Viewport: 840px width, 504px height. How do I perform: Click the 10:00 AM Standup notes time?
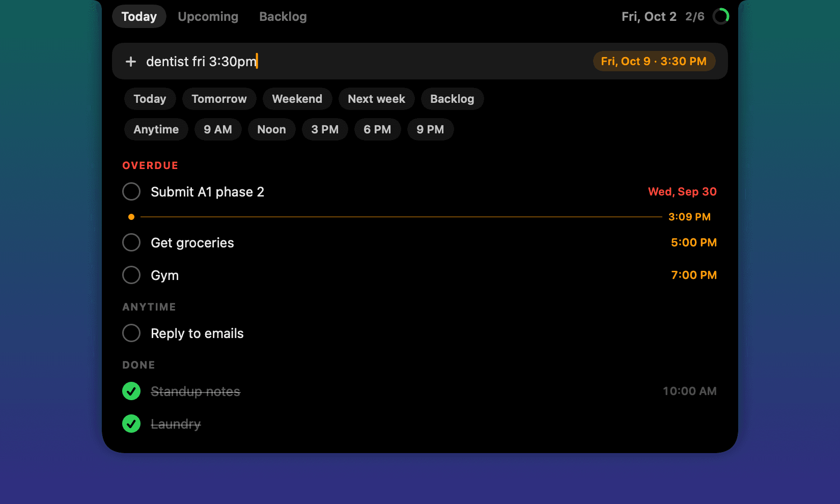tap(689, 391)
